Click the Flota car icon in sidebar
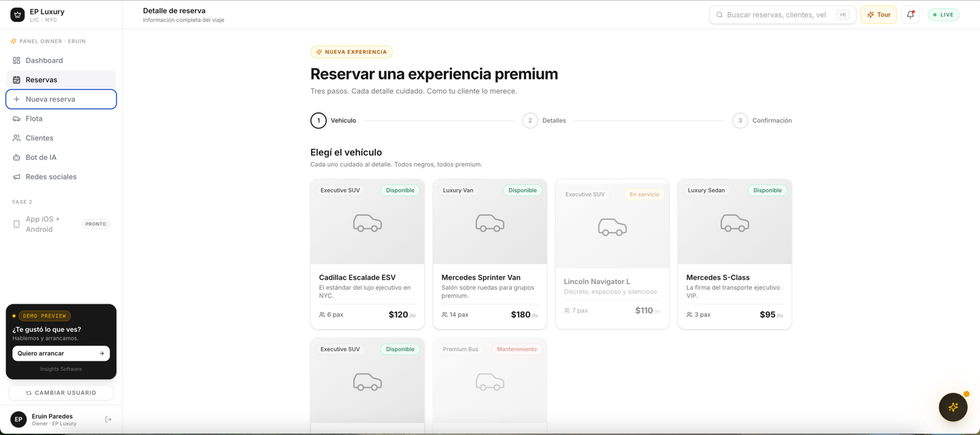The height and width of the screenshot is (435, 980). [x=16, y=118]
